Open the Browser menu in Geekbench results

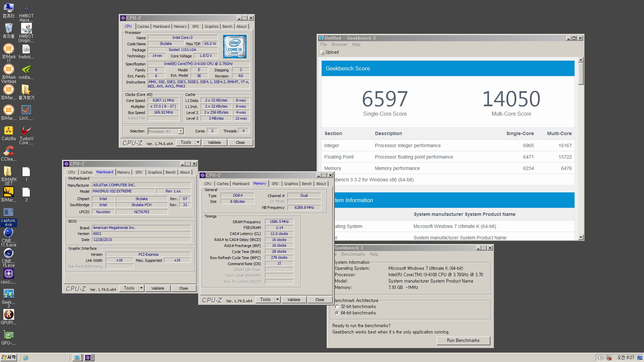(x=339, y=45)
